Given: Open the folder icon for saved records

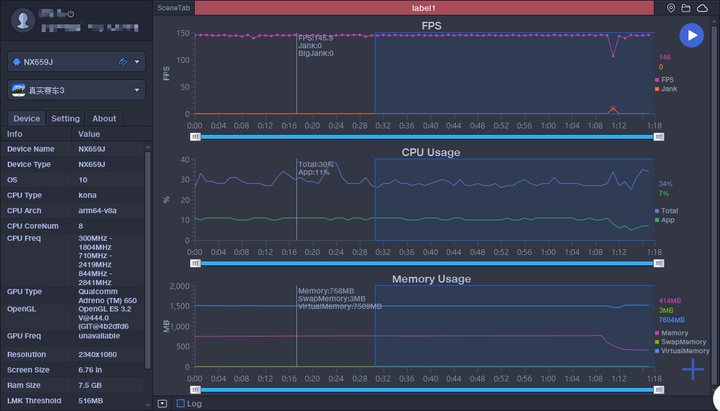Looking at the screenshot, I should coord(686,8).
